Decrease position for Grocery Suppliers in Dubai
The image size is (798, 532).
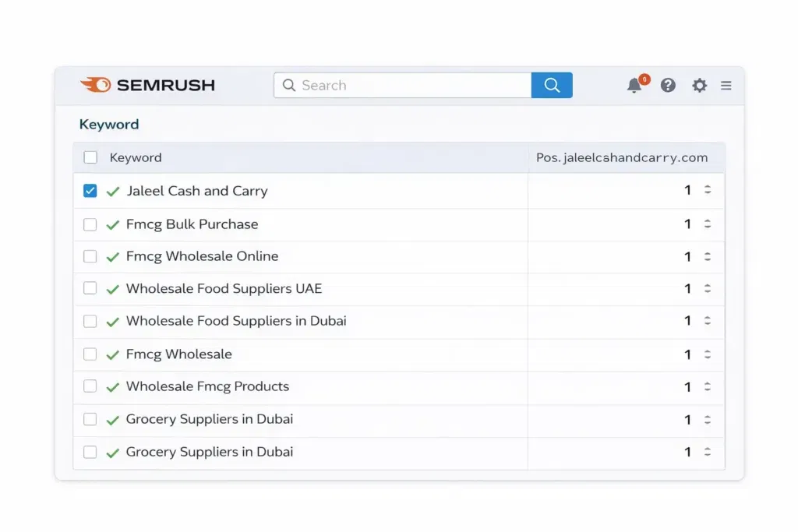pos(709,423)
